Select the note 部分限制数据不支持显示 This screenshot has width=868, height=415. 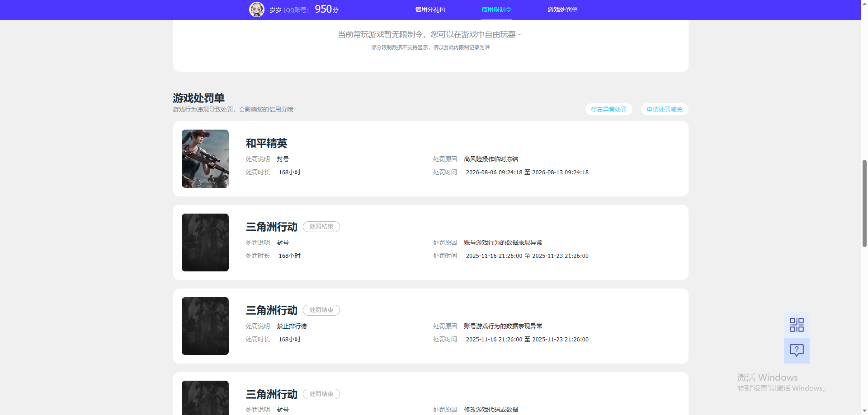pos(430,47)
